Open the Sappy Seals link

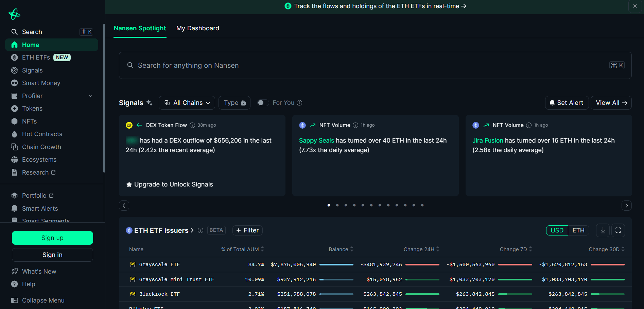[x=316, y=141]
